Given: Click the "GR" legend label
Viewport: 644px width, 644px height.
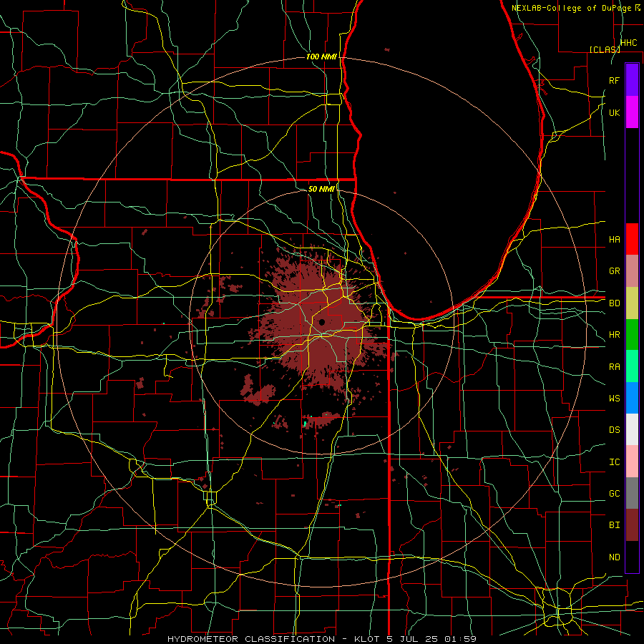Looking at the screenshot, I should pyautogui.click(x=615, y=271).
